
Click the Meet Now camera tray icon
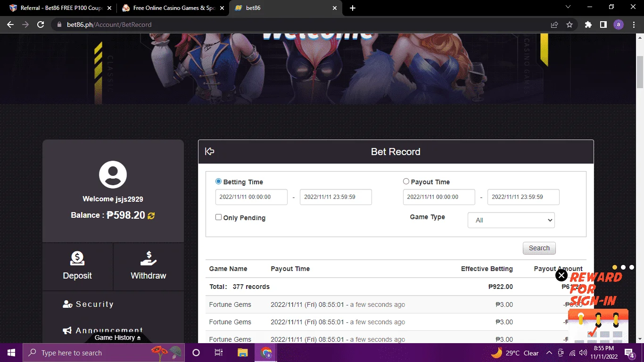click(x=561, y=353)
